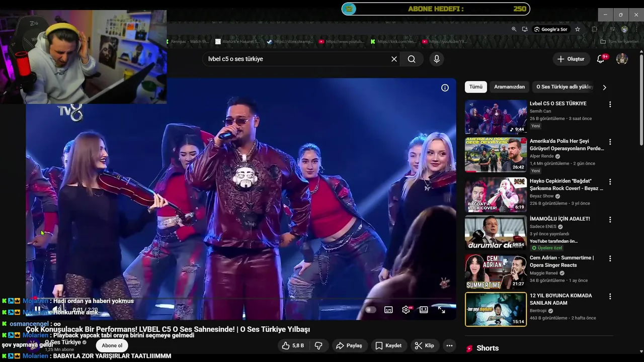Open Tüm Yer İşaretleri folder
644x362 pixels.
click(620, 41)
